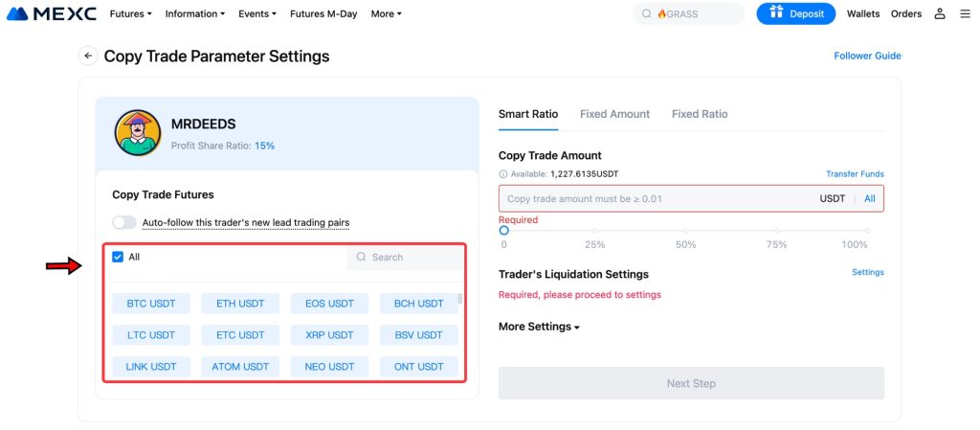980x430 pixels.
Task: Toggle auto-follow new lead trading pairs
Action: pyautogui.click(x=124, y=222)
